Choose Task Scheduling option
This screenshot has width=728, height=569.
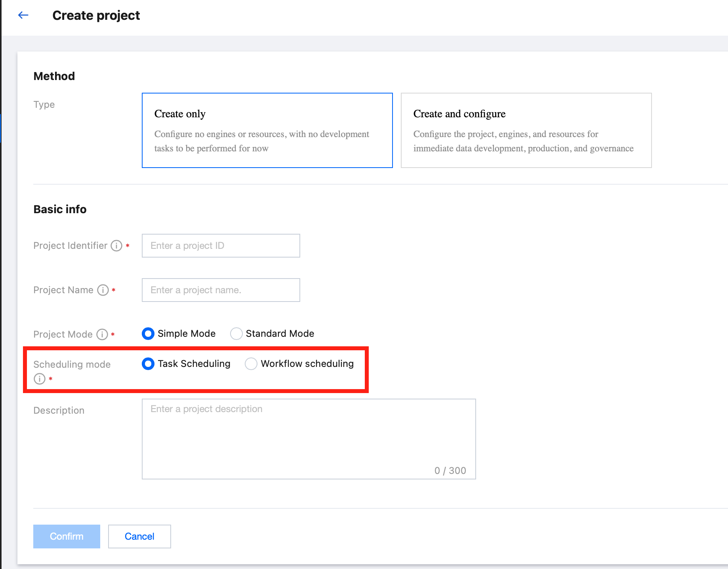[148, 364]
